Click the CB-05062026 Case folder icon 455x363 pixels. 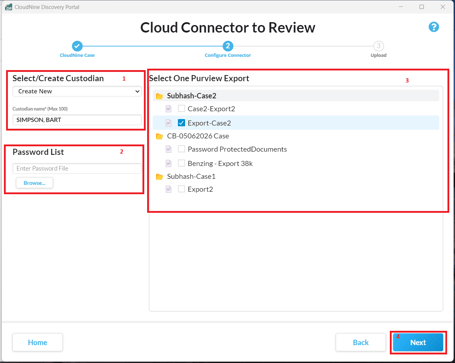tap(159, 136)
